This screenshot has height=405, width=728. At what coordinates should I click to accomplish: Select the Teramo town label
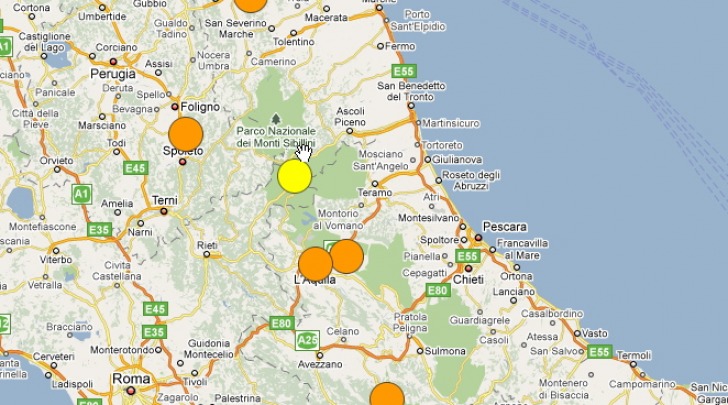pos(375,192)
